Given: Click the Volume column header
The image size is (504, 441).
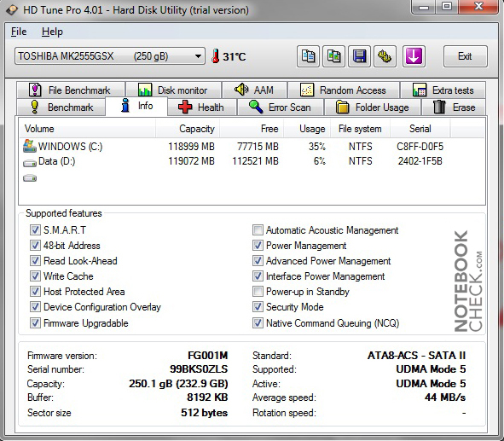Looking at the screenshot, I should (88, 129).
